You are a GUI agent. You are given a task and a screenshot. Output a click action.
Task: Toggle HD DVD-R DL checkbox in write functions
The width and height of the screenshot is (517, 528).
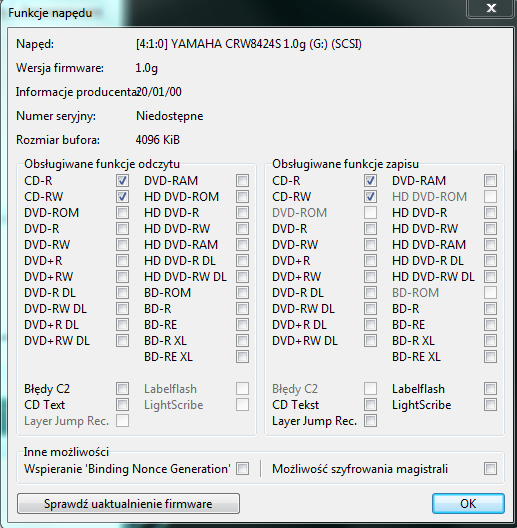coord(490,260)
